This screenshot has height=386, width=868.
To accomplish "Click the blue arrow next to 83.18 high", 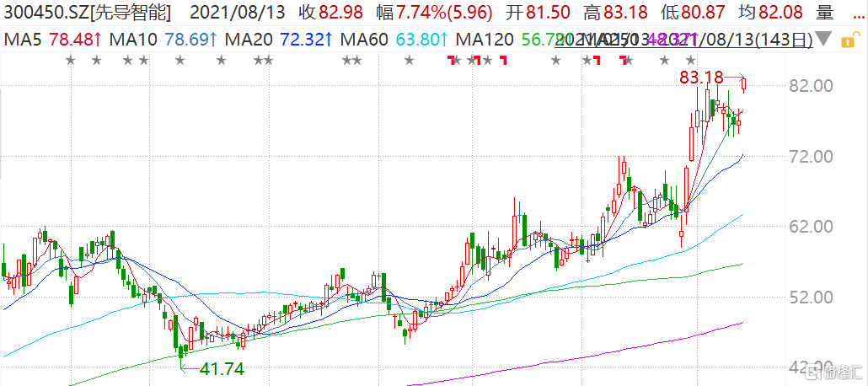I will coord(736,77).
